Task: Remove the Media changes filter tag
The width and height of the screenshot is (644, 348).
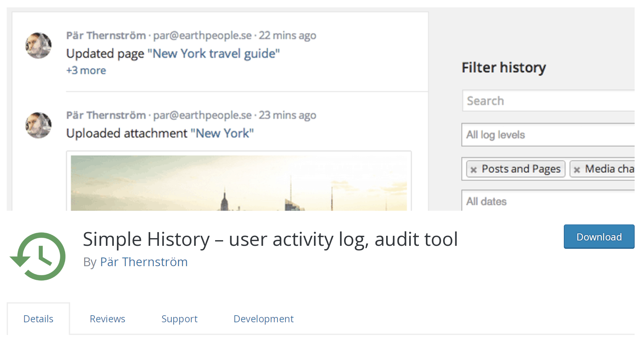Action: pyautogui.click(x=577, y=170)
